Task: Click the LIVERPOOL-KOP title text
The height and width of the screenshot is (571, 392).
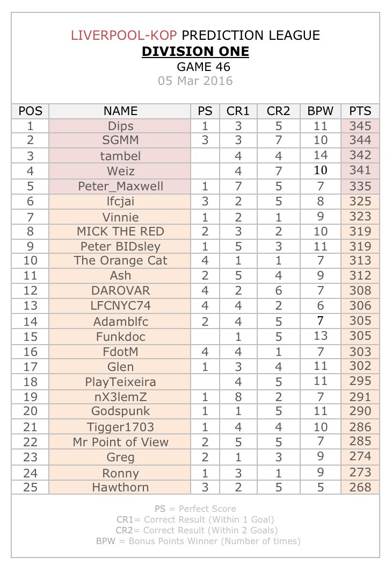Action: (124, 35)
